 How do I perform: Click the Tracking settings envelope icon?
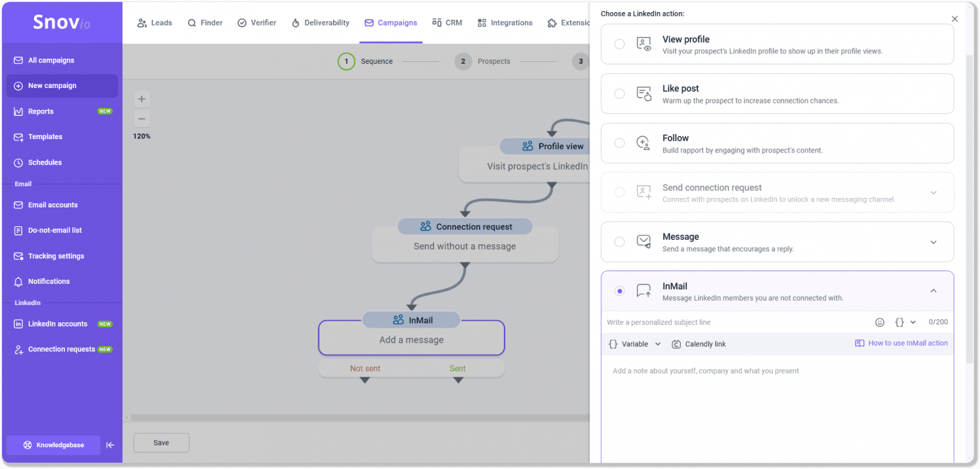18,256
